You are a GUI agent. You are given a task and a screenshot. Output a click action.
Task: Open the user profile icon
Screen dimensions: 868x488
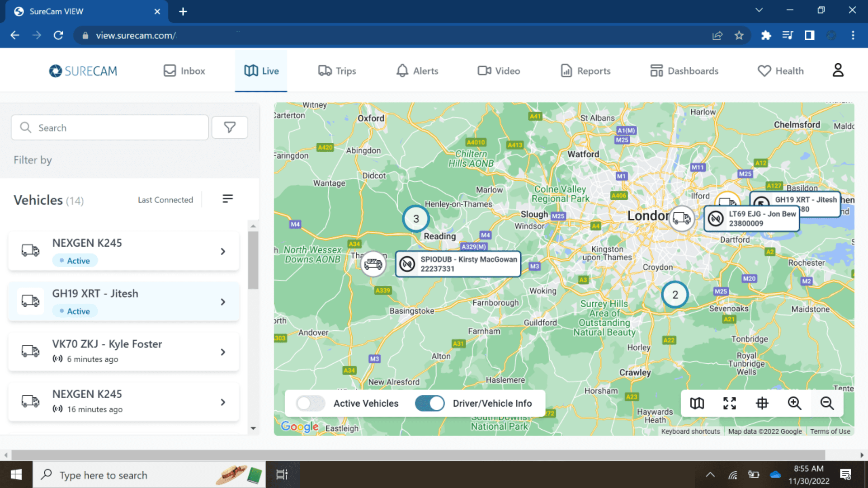click(839, 70)
